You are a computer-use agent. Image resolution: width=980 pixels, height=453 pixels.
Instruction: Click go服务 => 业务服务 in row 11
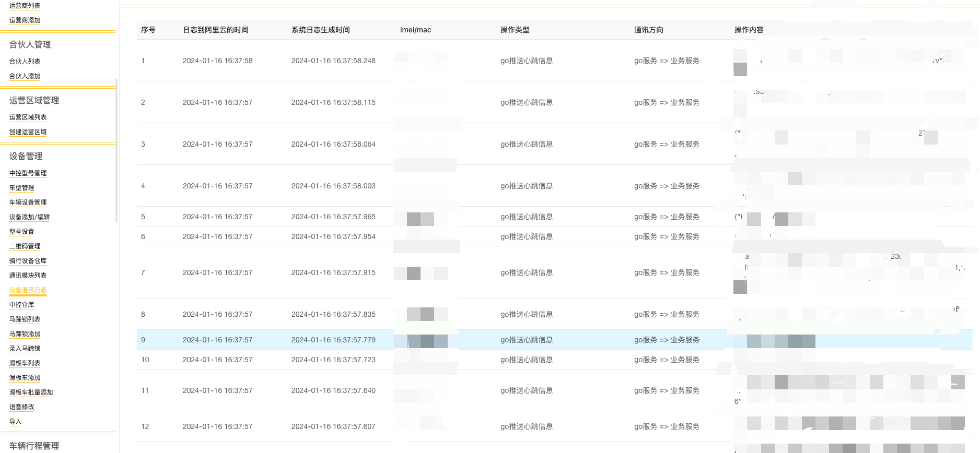click(x=667, y=390)
